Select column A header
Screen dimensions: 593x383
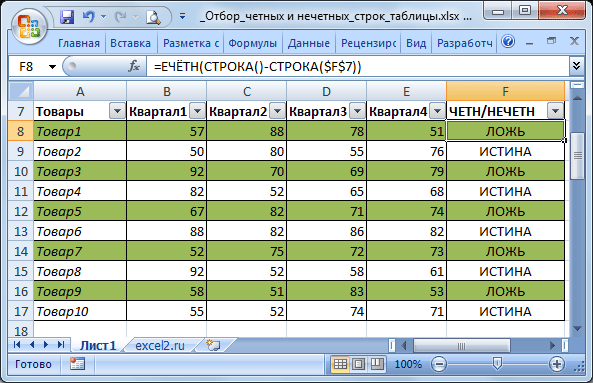[x=80, y=91]
